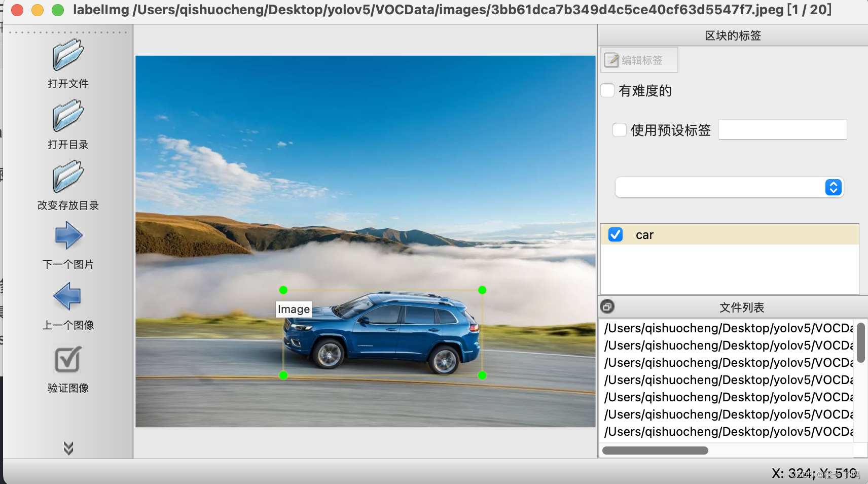The height and width of the screenshot is (484, 868).
Task: Go to previous image with the left arrow icon
Action: tap(68, 296)
